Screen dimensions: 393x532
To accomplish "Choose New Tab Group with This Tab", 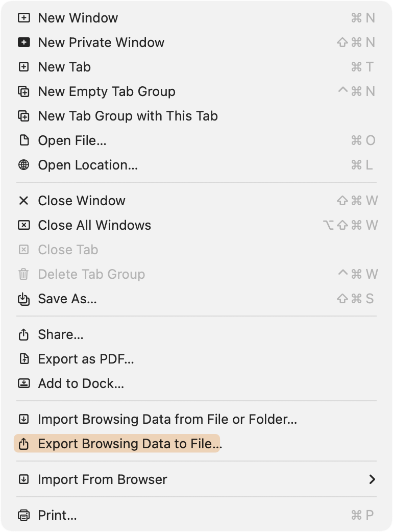I will coord(128,116).
